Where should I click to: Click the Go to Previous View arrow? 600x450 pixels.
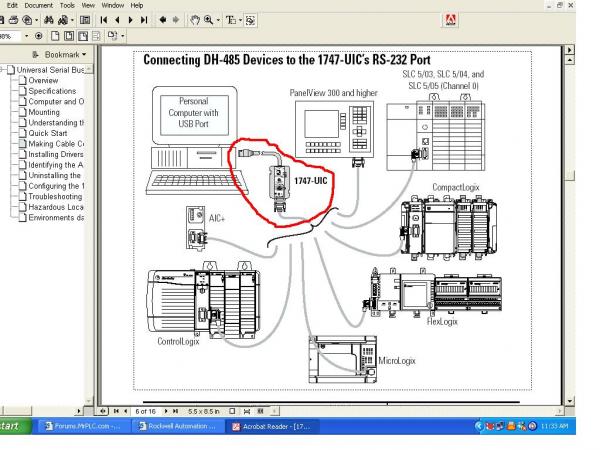(163, 20)
